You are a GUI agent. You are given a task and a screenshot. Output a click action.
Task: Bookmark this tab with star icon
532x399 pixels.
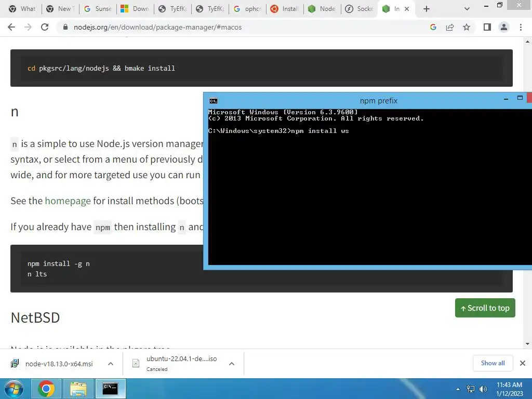pyautogui.click(x=467, y=27)
